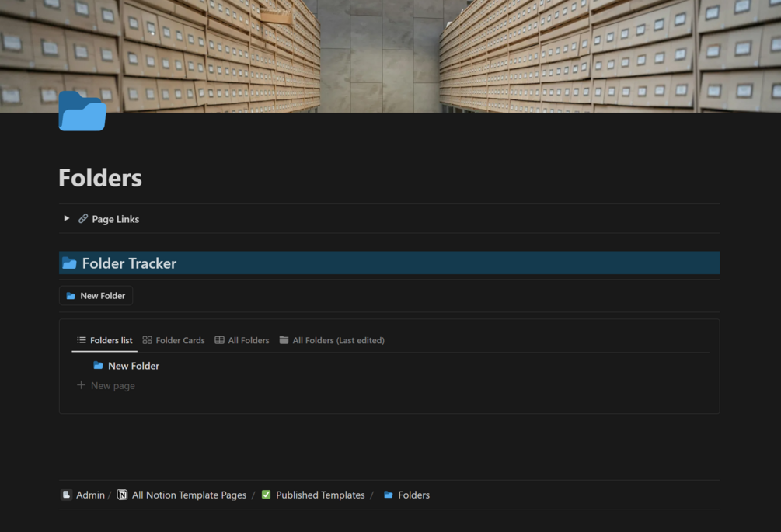Click the Notion logo icon in breadcrumb
Screen dimensions: 781x532
[122, 495]
